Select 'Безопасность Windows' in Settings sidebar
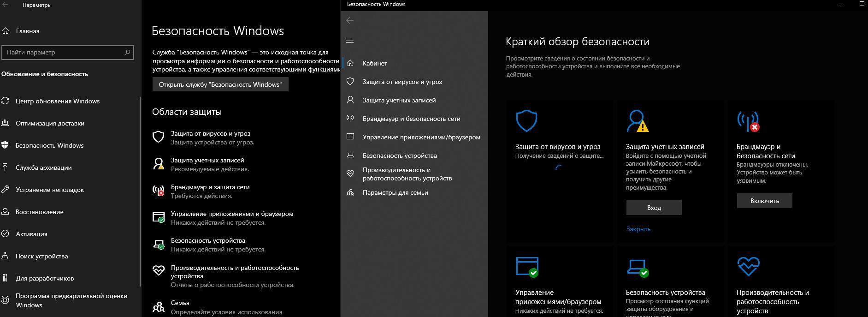This screenshot has width=868, height=317. tap(50, 145)
